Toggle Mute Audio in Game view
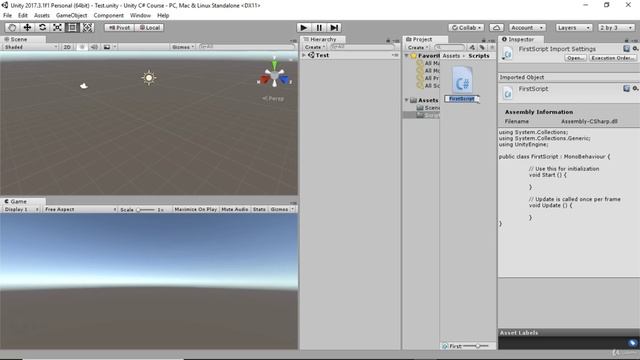 (x=235, y=209)
